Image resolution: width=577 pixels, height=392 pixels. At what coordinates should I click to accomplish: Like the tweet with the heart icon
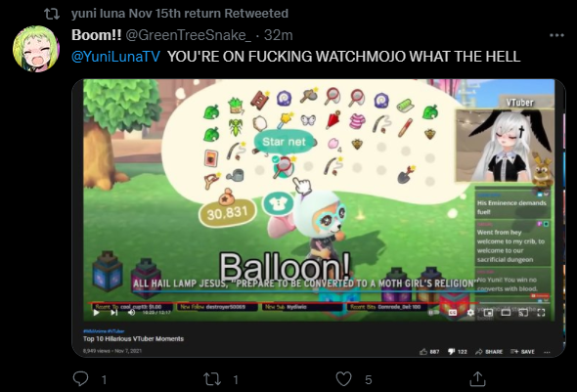click(x=343, y=379)
